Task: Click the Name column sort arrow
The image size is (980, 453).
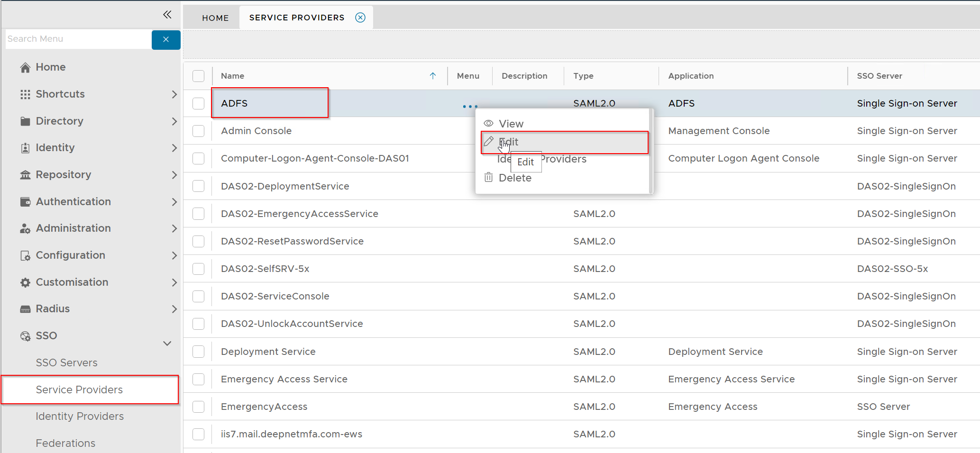Action: [432, 76]
